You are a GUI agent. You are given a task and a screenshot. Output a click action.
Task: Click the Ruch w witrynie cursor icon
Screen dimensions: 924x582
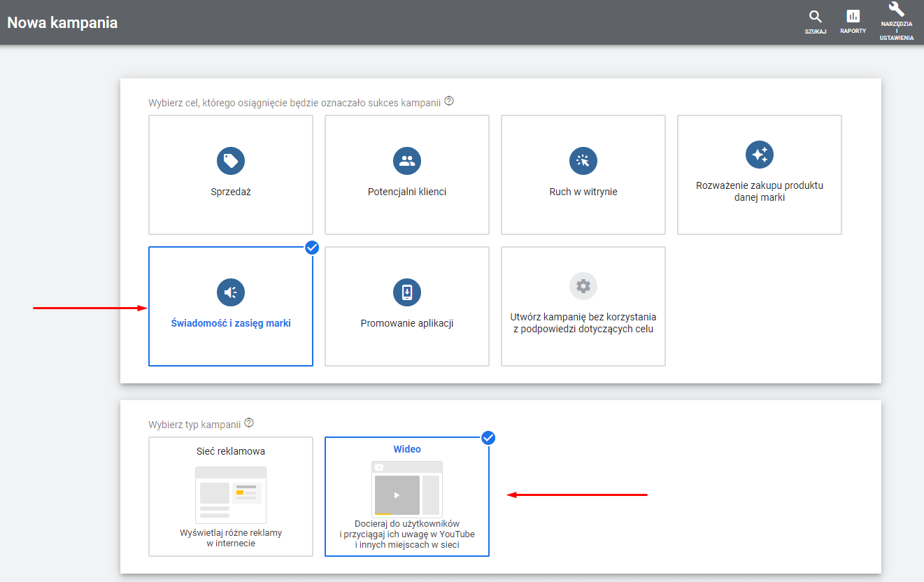click(583, 161)
